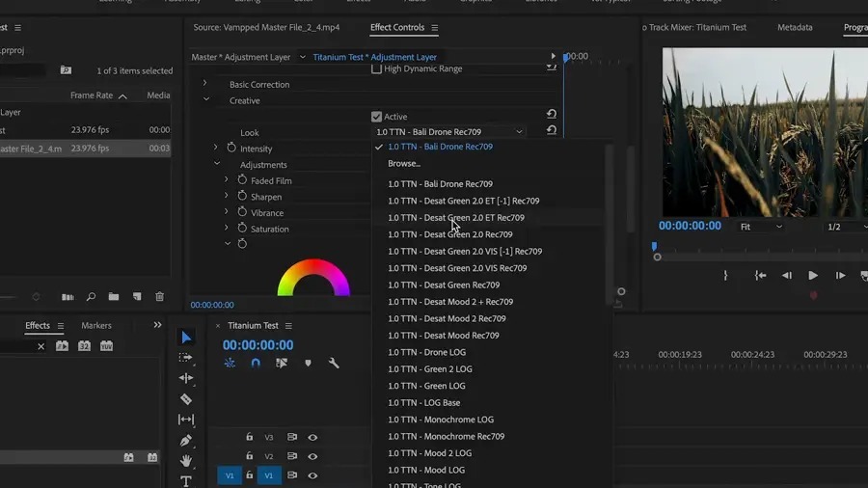Click Browse... in the Look list
Screen dimensions: 868x488
(404, 164)
